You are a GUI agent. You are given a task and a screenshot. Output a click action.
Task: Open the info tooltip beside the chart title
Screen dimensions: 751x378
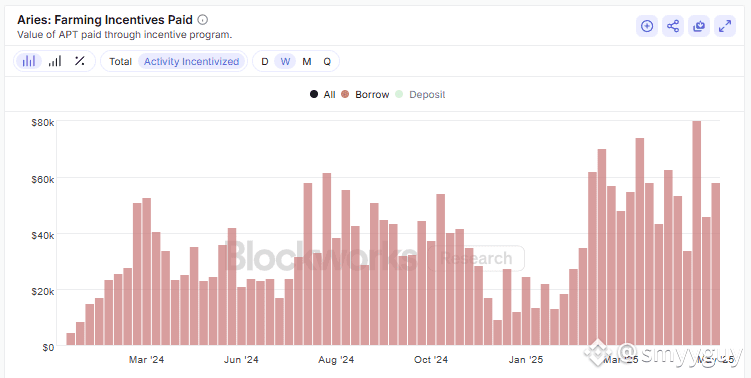pos(203,20)
